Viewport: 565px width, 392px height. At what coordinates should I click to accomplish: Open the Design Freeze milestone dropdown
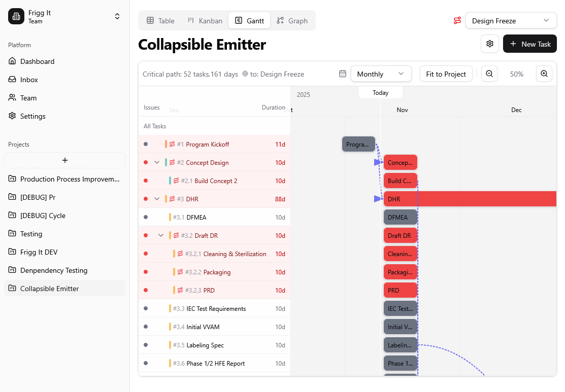pyautogui.click(x=510, y=21)
